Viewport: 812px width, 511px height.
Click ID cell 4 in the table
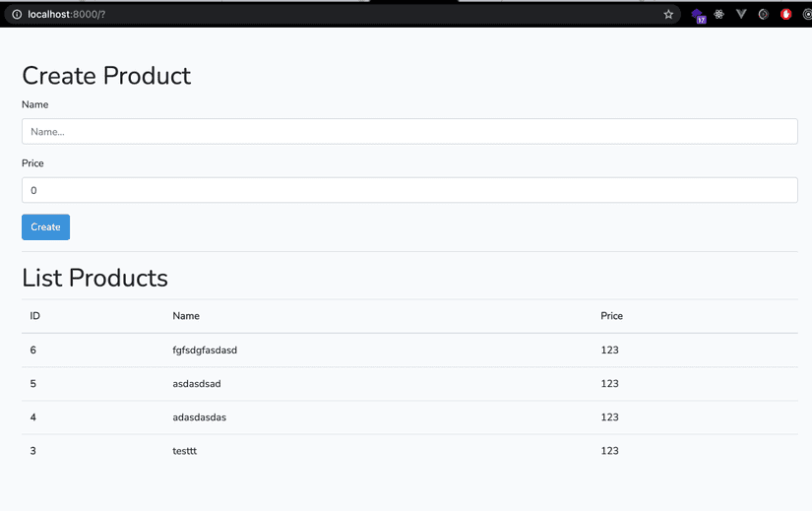click(x=33, y=417)
